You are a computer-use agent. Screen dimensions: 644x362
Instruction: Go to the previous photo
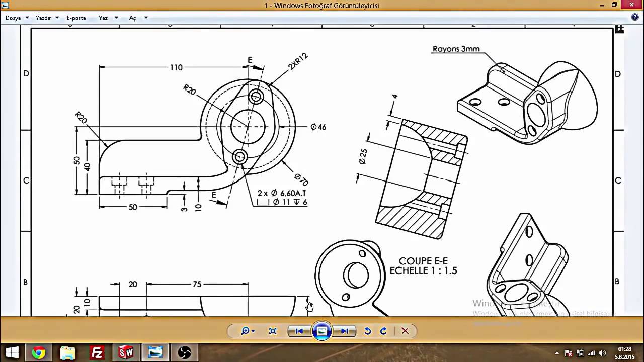(x=299, y=331)
